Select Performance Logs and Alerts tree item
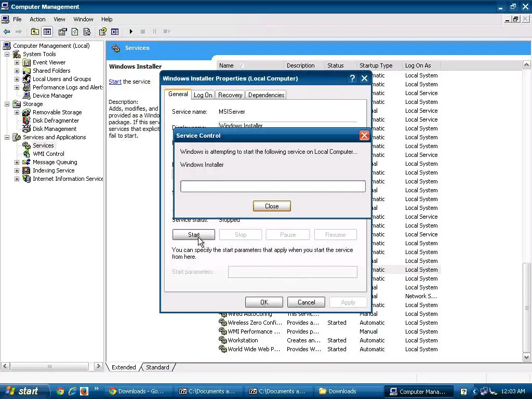This screenshot has width=532, height=399. (63, 87)
